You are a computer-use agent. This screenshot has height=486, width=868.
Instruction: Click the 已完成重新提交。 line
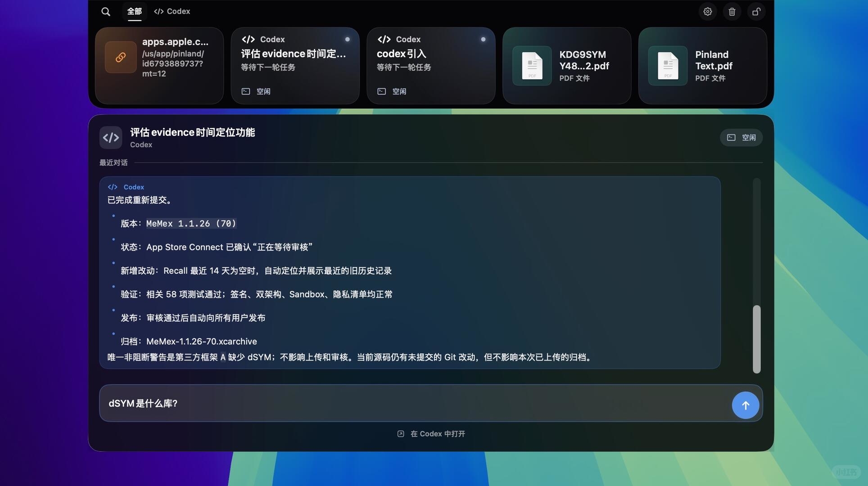point(141,200)
